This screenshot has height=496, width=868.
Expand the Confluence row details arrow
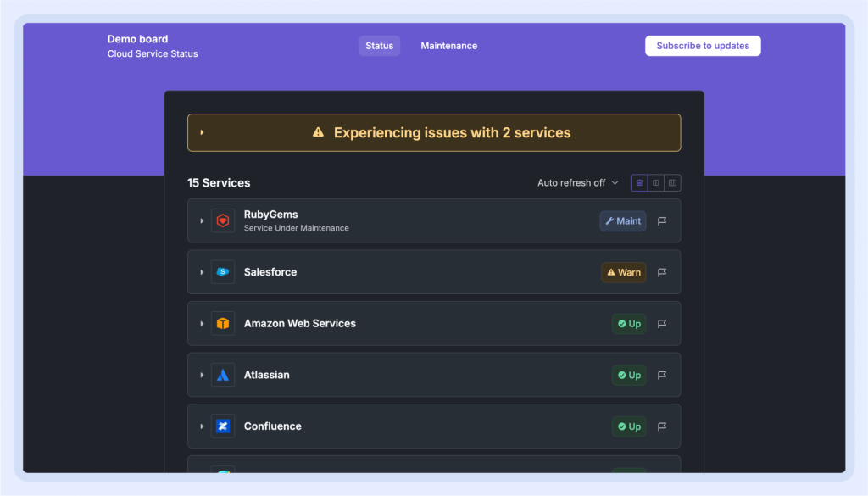(202, 426)
